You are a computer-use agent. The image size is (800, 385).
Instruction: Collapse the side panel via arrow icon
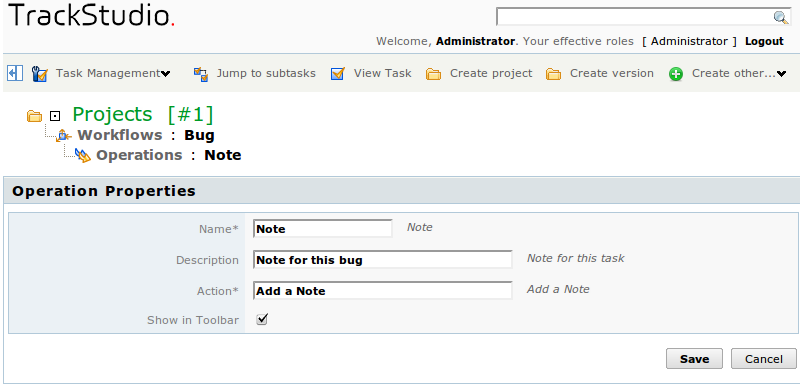[15, 73]
